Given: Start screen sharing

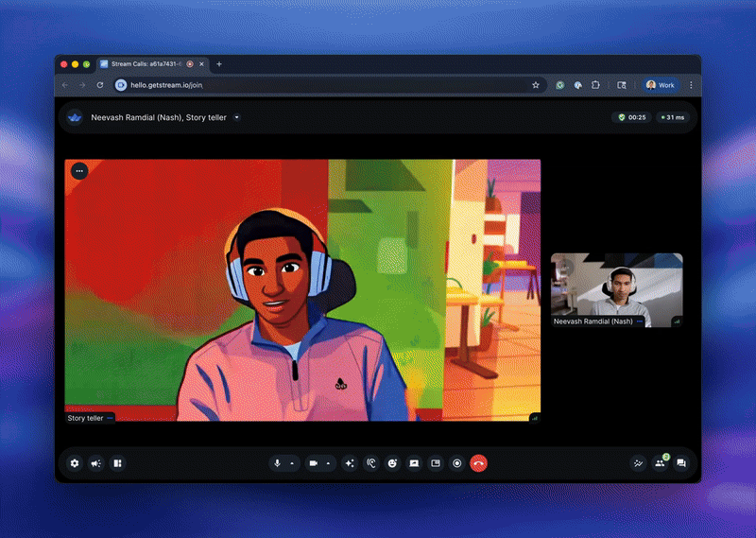Looking at the screenshot, I should pos(414,463).
